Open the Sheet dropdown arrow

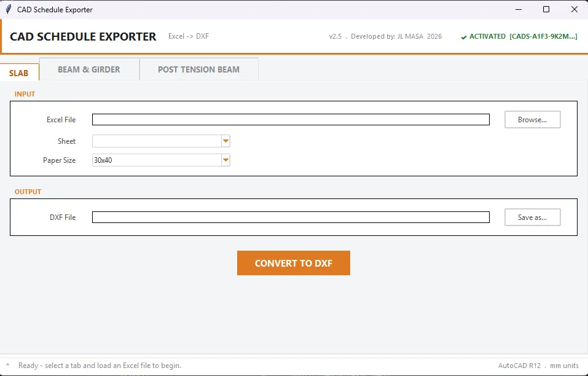225,141
